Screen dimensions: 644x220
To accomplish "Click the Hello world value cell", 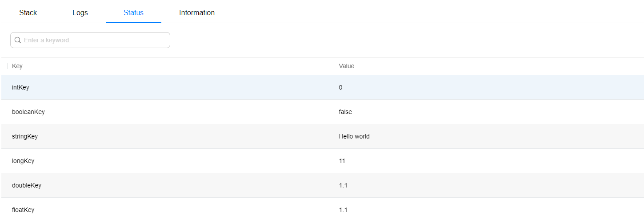I will tap(354, 136).
